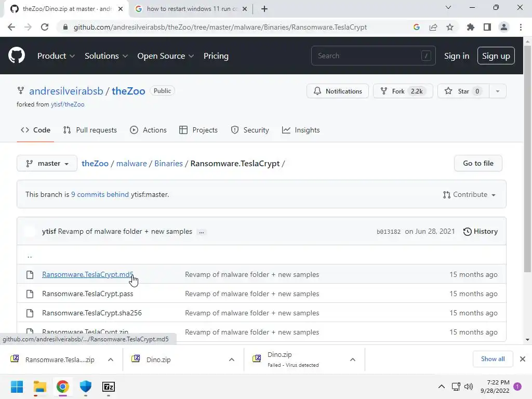The height and width of the screenshot is (399, 532).
Task: Navigate to malware breadcrumb folder
Action: [x=131, y=163]
